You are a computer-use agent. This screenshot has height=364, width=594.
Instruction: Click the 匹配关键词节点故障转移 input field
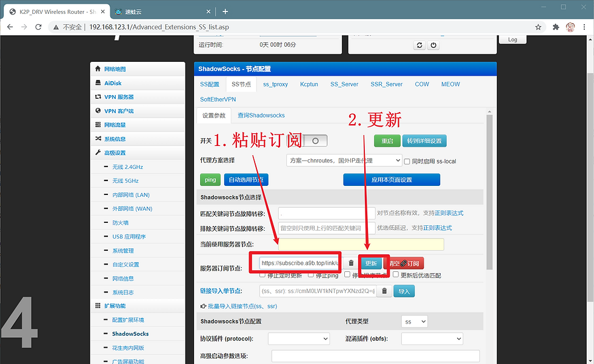(x=327, y=213)
